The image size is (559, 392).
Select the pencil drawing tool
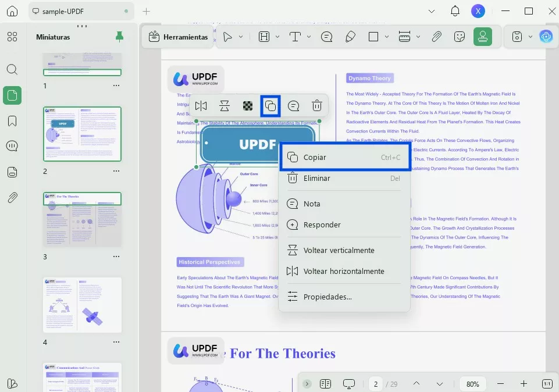[x=350, y=37]
